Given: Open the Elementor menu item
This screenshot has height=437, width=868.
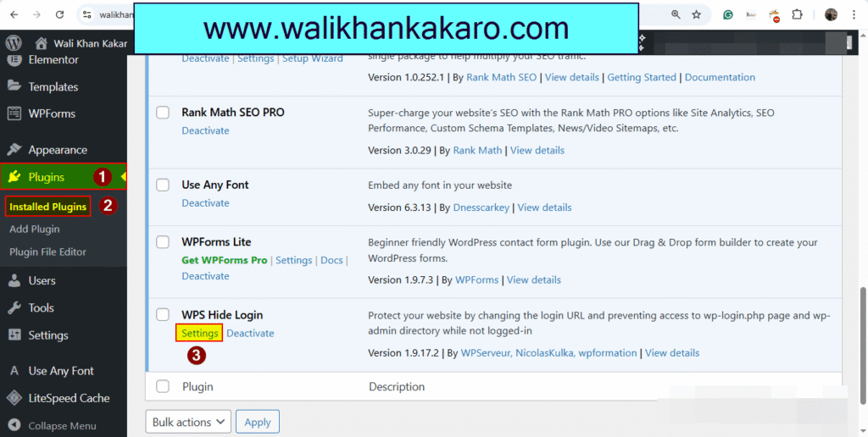Looking at the screenshot, I should point(53,60).
